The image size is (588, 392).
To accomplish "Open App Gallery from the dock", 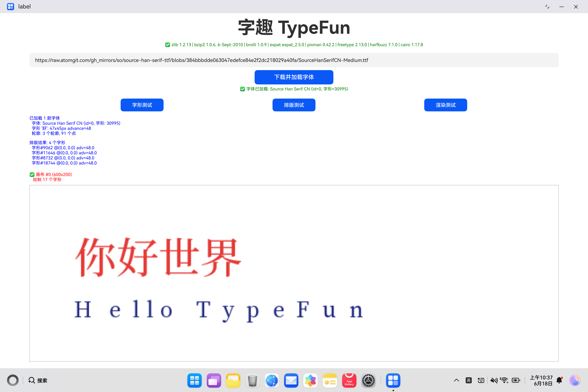I will (349, 380).
